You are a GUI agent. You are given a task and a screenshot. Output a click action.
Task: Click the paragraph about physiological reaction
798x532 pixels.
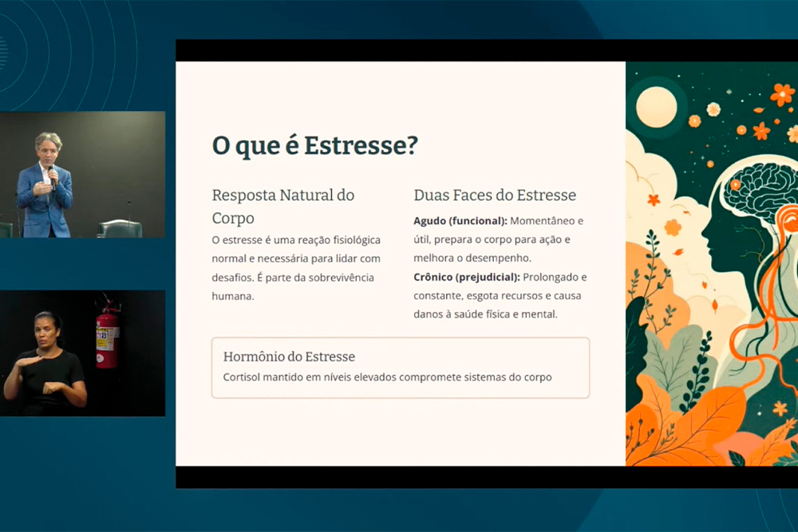[295, 267]
